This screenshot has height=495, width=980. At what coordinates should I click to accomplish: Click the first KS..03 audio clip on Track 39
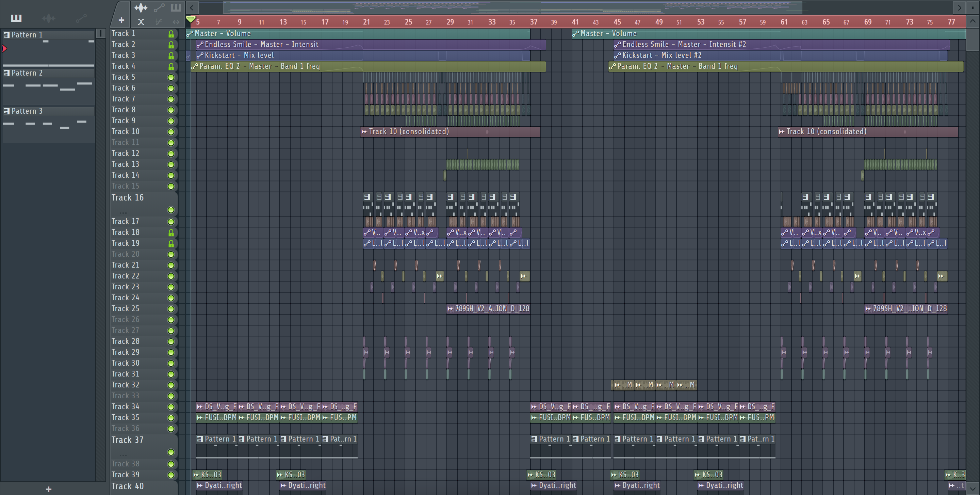207,475
